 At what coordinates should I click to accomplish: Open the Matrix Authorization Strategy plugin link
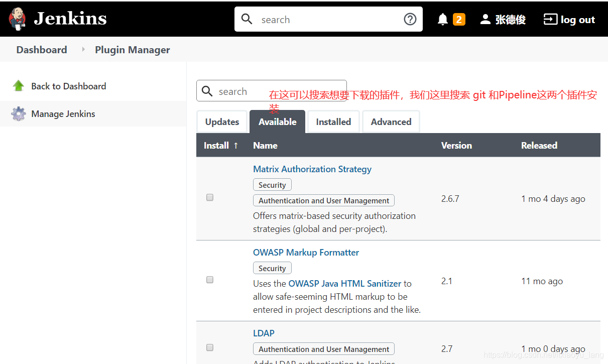coord(312,169)
